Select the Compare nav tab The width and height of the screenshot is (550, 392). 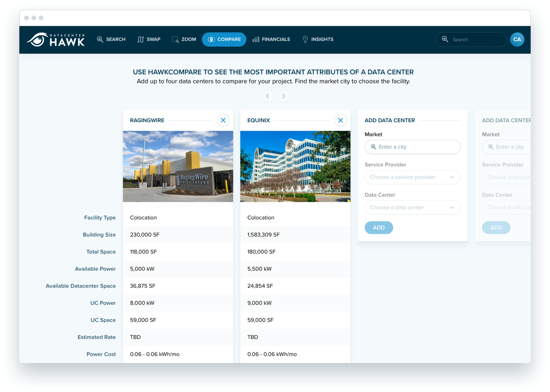pyautogui.click(x=224, y=39)
